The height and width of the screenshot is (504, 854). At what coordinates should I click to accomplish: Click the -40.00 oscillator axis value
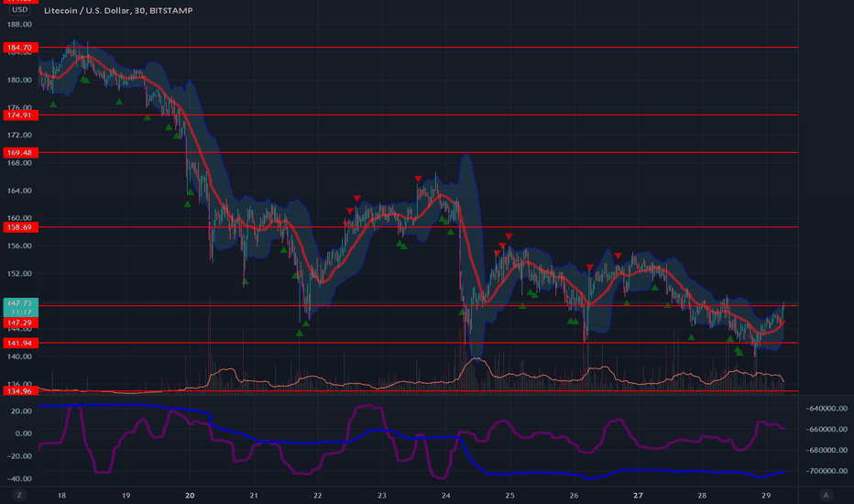pyautogui.click(x=18, y=479)
